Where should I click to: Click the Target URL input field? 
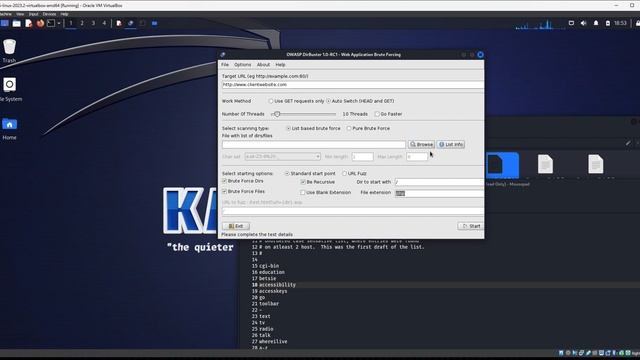pos(353,84)
